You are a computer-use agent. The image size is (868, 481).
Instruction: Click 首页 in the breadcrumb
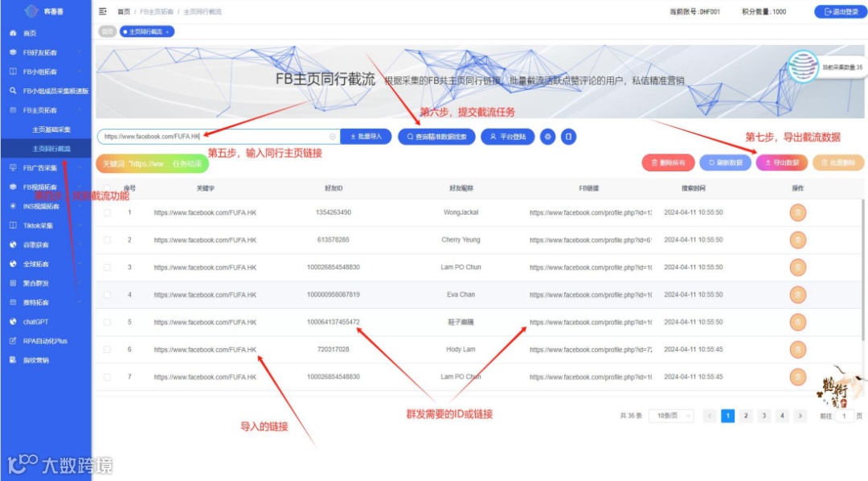click(124, 11)
